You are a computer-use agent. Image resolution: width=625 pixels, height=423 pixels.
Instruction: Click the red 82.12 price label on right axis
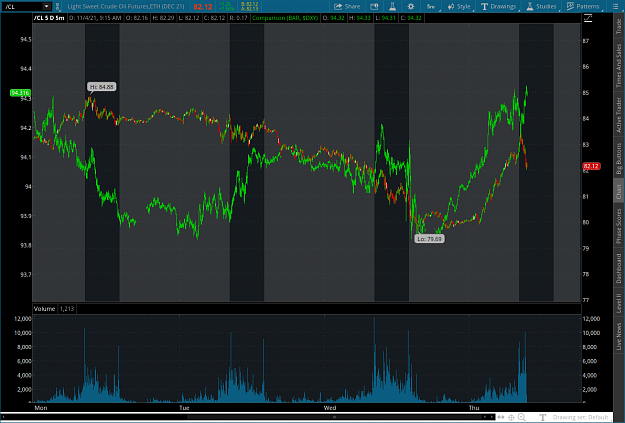pyautogui.click(x=591, y=166)
